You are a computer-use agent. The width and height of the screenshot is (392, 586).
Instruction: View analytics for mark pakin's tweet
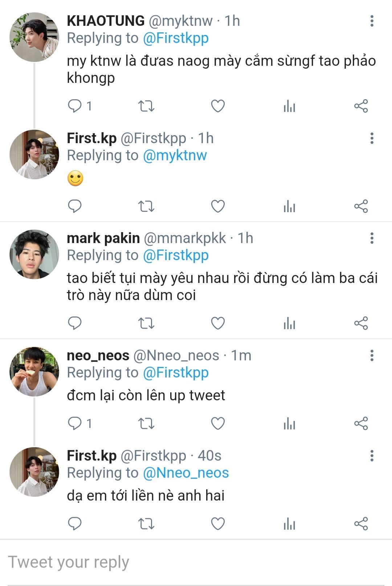[289, 323]
